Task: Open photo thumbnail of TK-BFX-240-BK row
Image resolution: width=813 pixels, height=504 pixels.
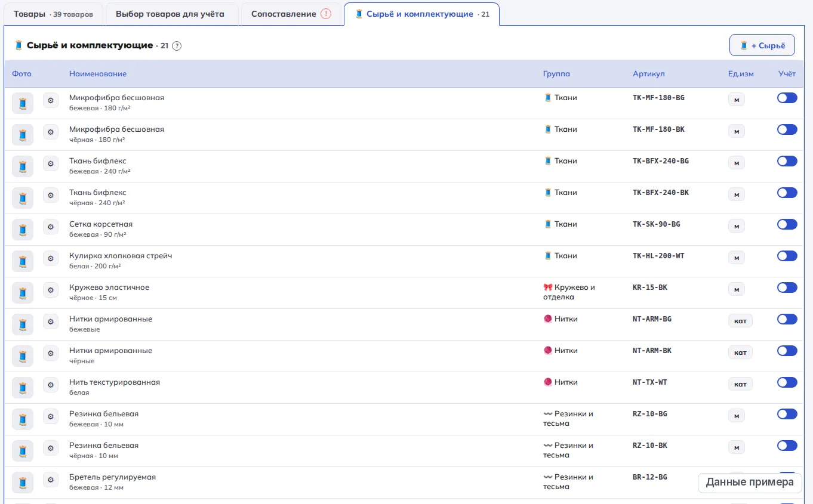Action: coord(23,198)
